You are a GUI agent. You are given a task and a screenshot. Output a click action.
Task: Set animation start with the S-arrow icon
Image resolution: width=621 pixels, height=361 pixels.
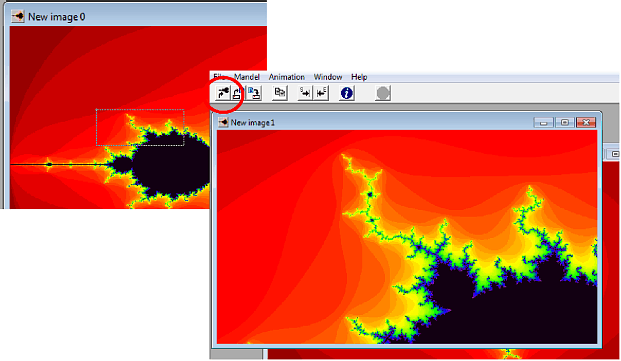tap(305, 93)
